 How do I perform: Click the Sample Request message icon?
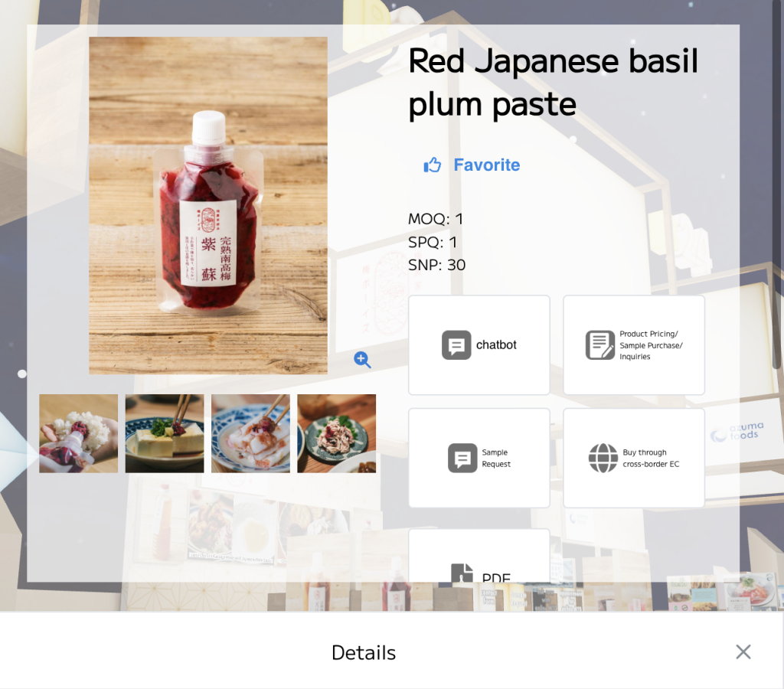click(x=462, y=458)
